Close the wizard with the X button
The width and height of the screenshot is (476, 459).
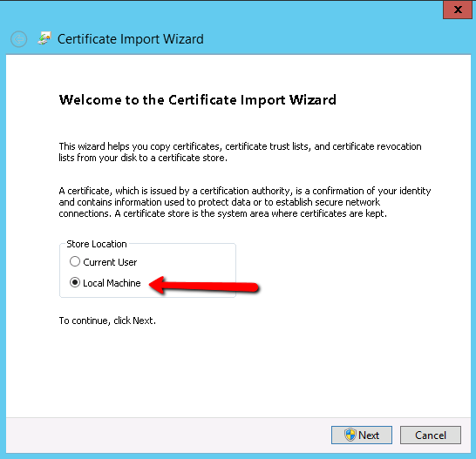458,10
